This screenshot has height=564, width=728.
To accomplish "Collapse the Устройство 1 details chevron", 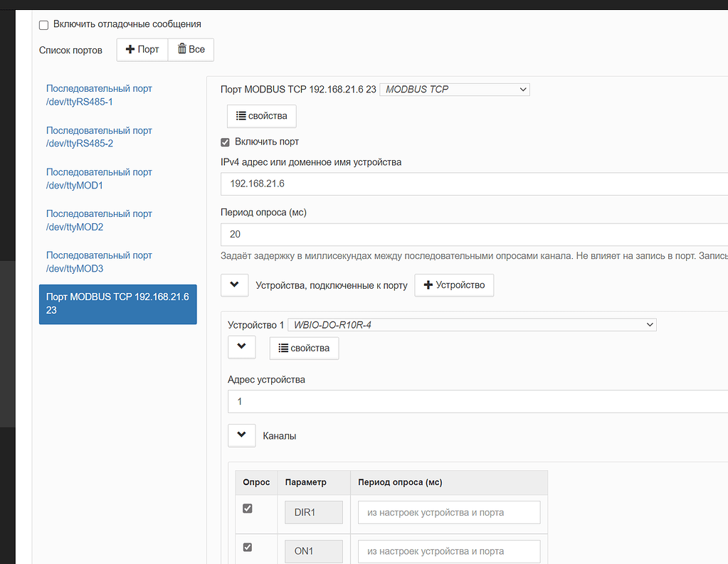I will coord(241,346).
